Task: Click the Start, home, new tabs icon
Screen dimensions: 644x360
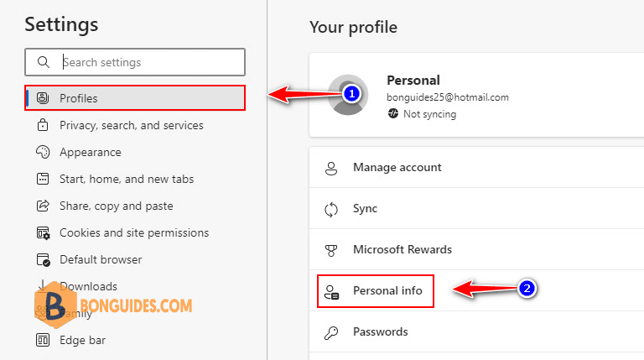Action: pyautogui.click(x=43, y=179)
